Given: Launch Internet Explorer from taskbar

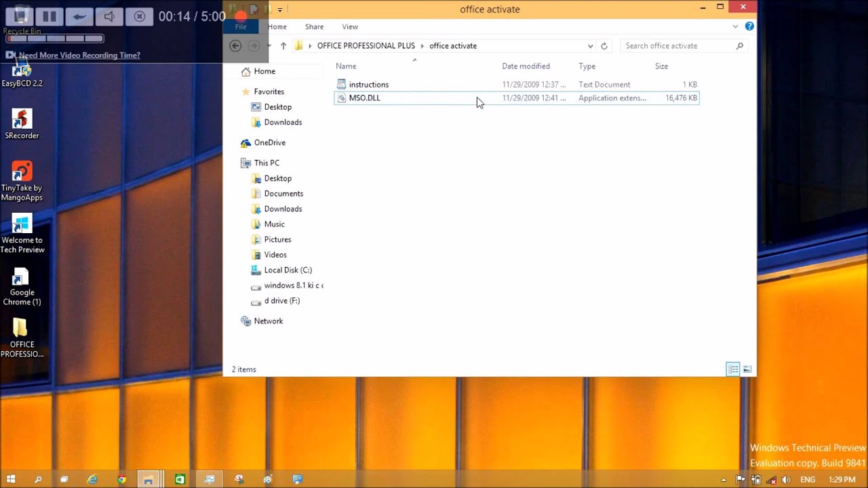Looking at the screenshot, I should point(93,479).
